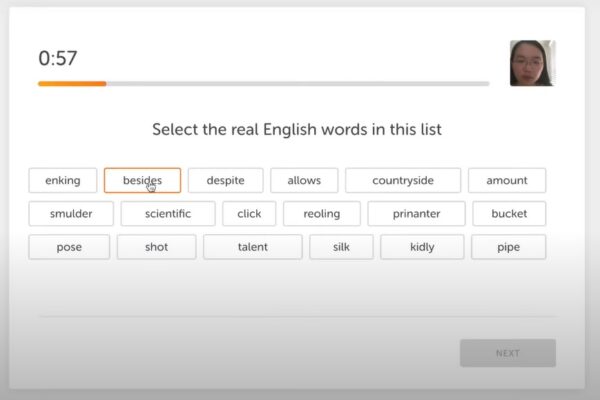600x400 pixels.
Task: Deselect the highlighted word "besides"
Action: [x=142, y=180]
